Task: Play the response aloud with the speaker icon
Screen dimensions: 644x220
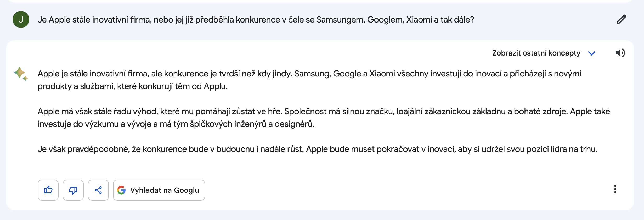Action: [620, 53]
